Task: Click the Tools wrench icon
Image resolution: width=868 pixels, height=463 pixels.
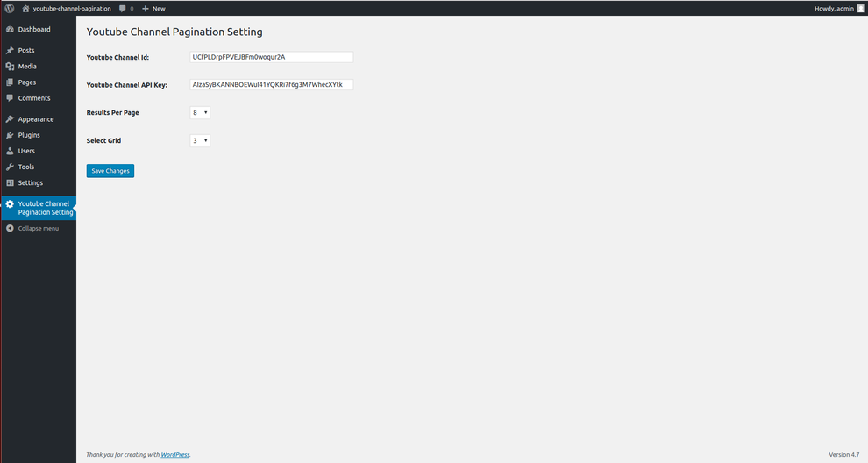Action: 10,167
